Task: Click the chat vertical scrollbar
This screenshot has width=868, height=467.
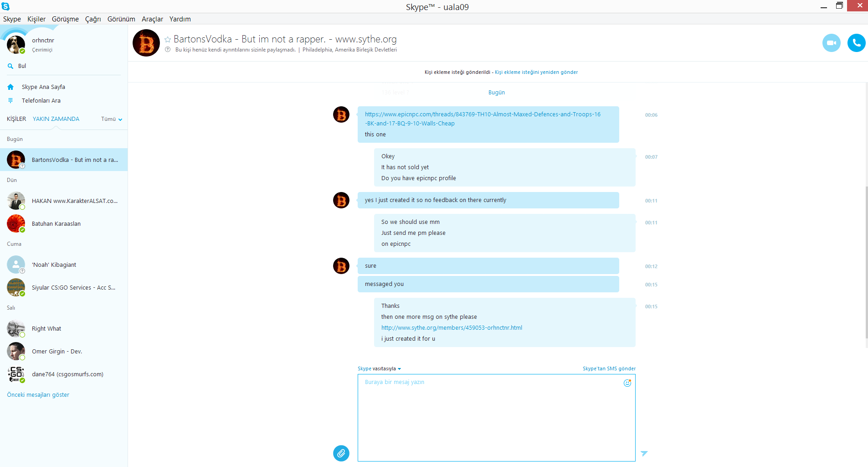Action: [x=866, y=262]
